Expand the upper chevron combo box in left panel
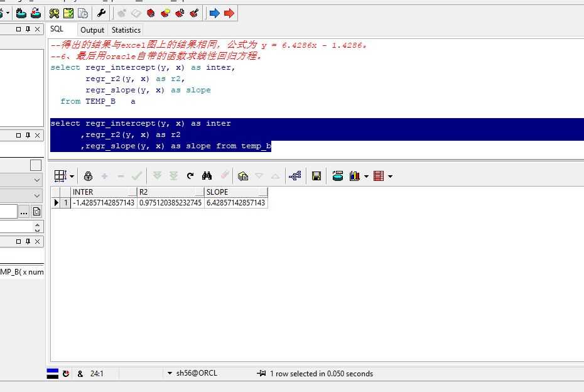Screen dimensions: 584x392 (37, 180)
